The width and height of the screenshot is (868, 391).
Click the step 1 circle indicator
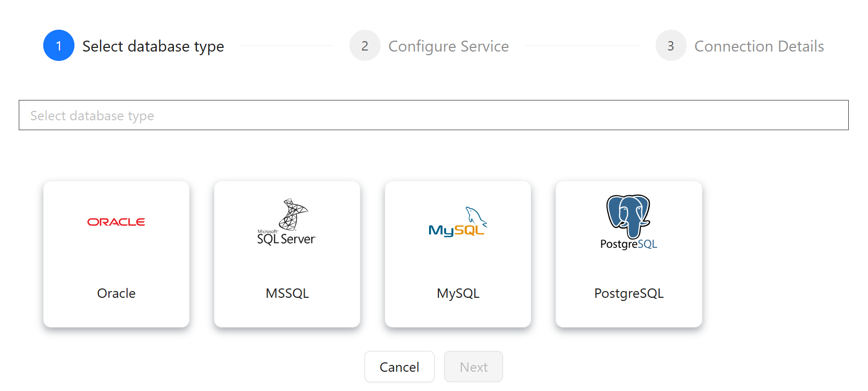click(x=59, y=45)
